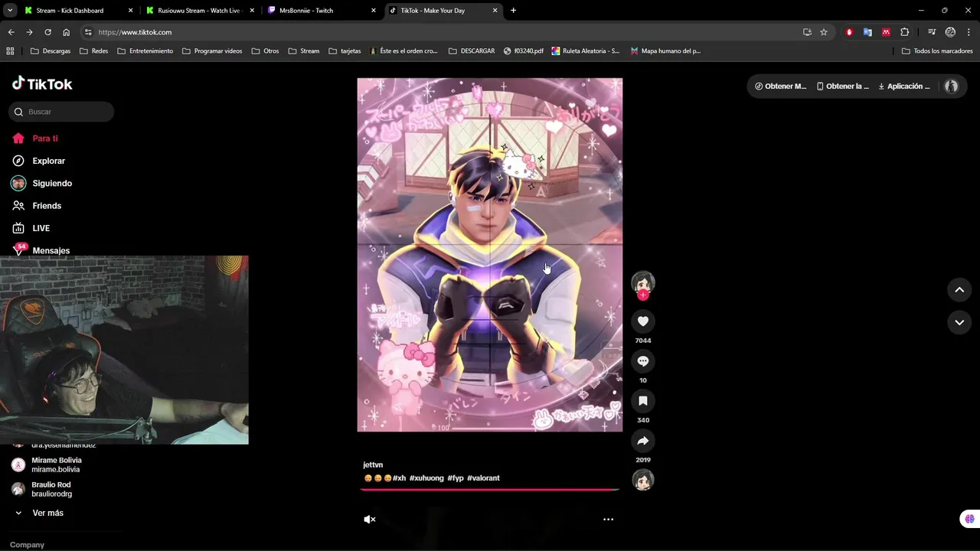Open Redes bookmark folder
The height and width of the screenshot is (551, 980).
(93, 51)
